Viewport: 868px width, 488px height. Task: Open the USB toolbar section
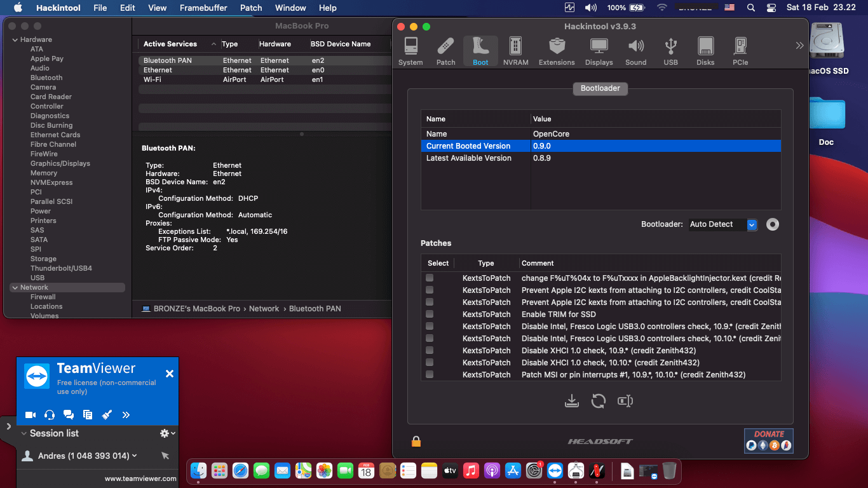click(x=670, y=51)
